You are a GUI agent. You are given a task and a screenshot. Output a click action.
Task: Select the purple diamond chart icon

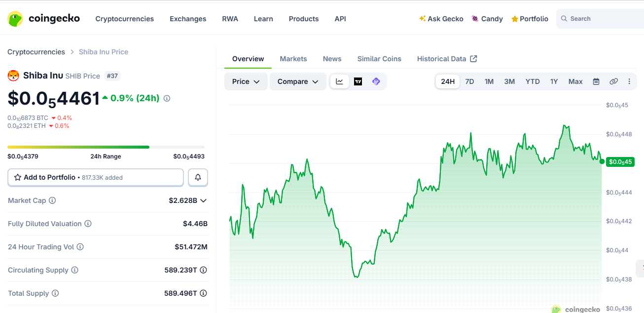click(376, 81)
